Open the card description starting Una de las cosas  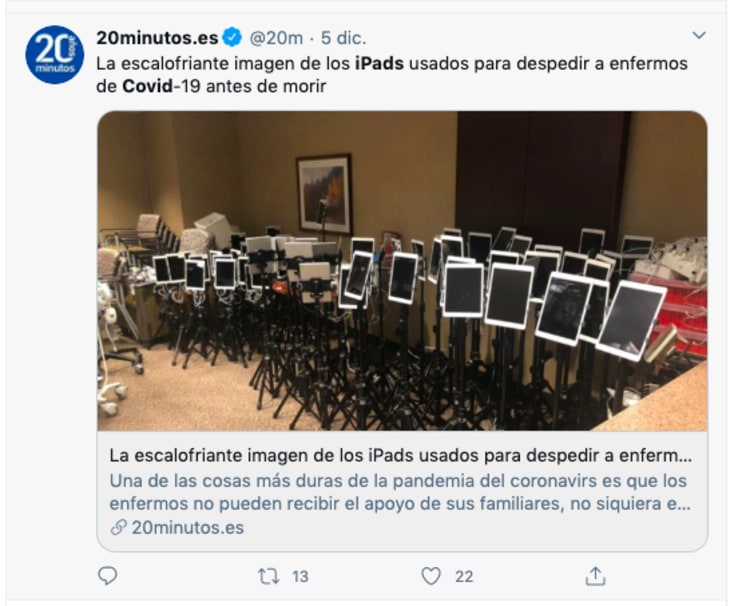click(400, 492)
